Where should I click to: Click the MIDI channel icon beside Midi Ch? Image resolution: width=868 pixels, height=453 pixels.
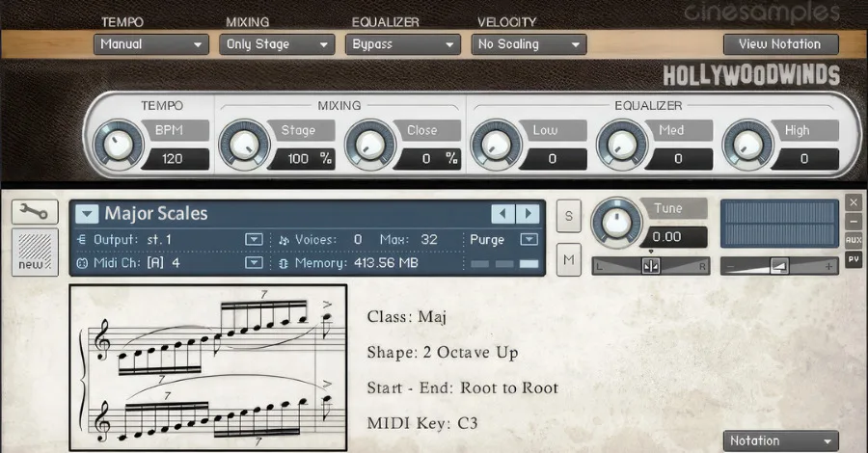[x=82, y=263]
